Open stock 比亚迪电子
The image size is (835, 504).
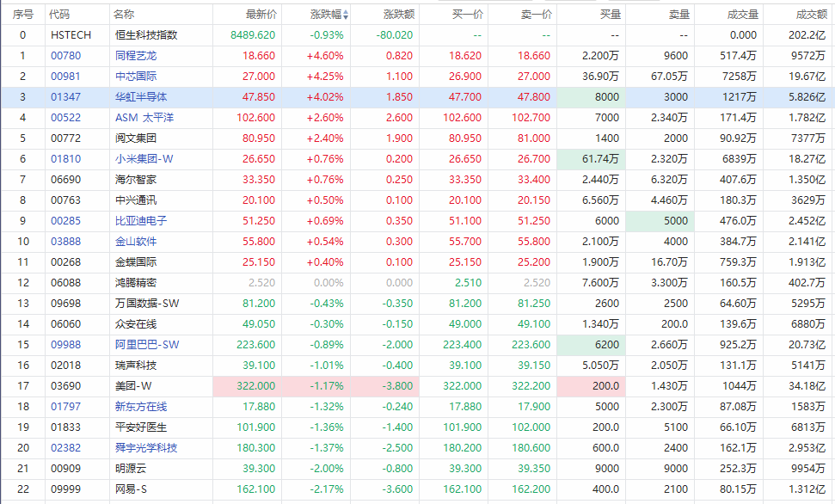(x=141, y=220)
